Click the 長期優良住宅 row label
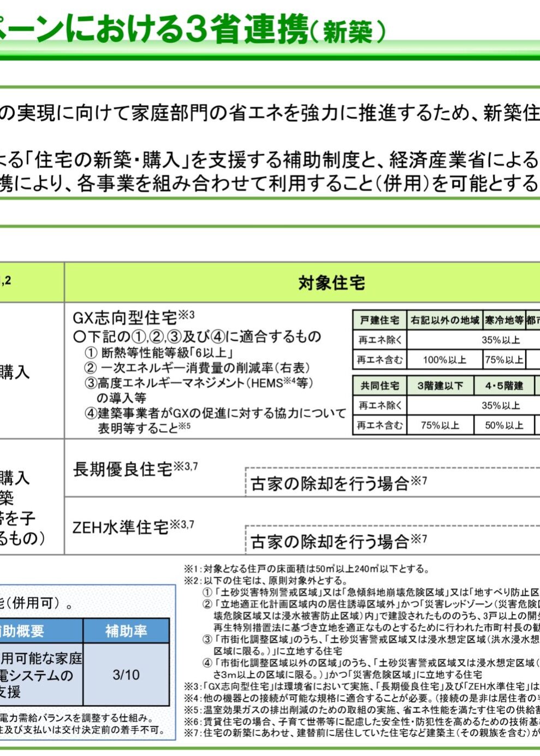540x756 pixels. click(x=123, y=469)
